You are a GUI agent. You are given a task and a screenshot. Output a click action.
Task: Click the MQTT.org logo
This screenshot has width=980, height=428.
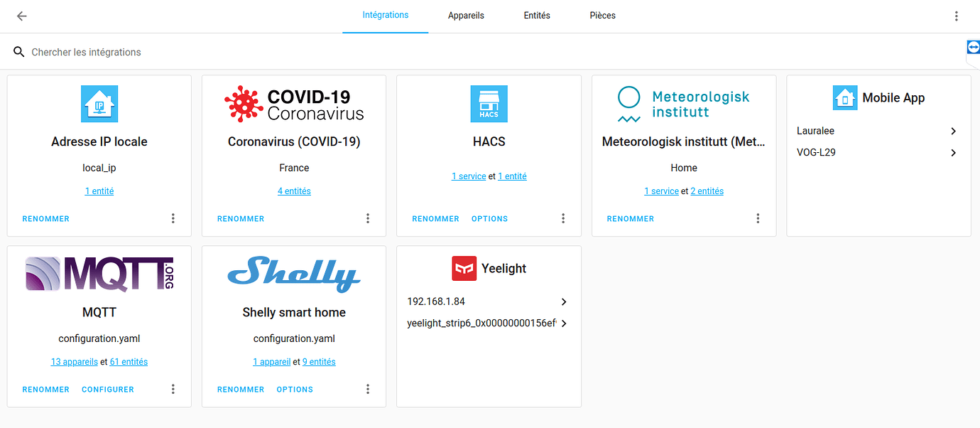99,274
